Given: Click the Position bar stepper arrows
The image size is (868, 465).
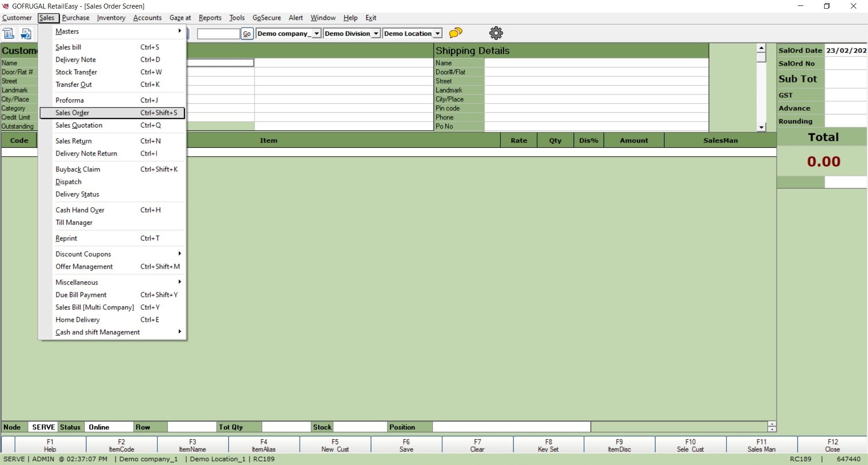Looking at the screenshot, I should pos(772,427).
